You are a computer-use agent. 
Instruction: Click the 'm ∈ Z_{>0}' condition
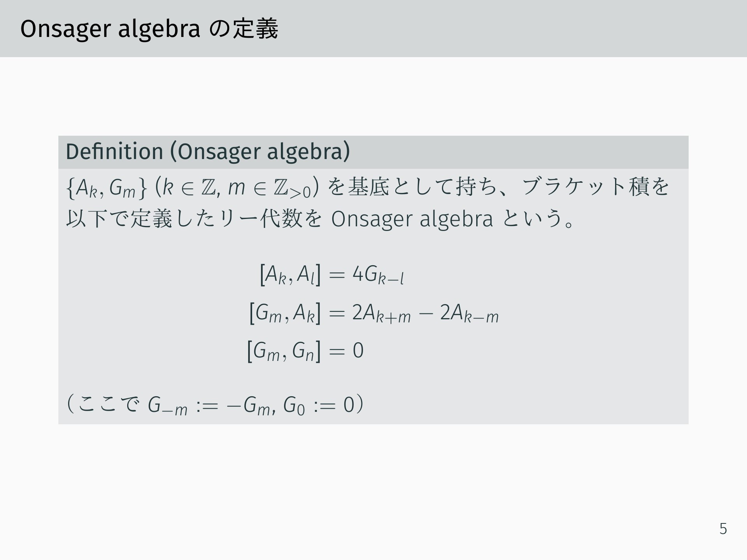click(270, 188)
